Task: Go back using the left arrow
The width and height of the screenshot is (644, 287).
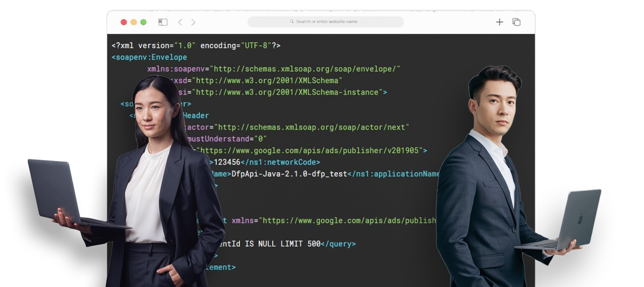Action: point(180,22)
